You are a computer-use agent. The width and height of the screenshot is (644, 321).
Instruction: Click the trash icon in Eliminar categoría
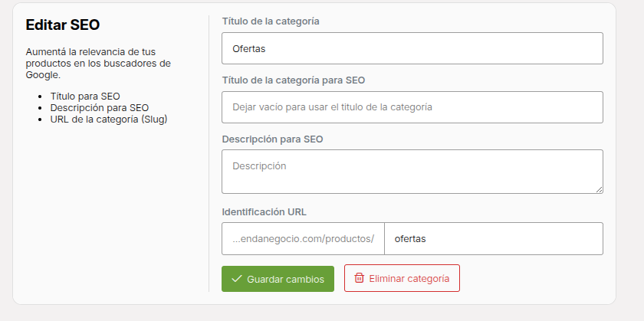point(360,278)
